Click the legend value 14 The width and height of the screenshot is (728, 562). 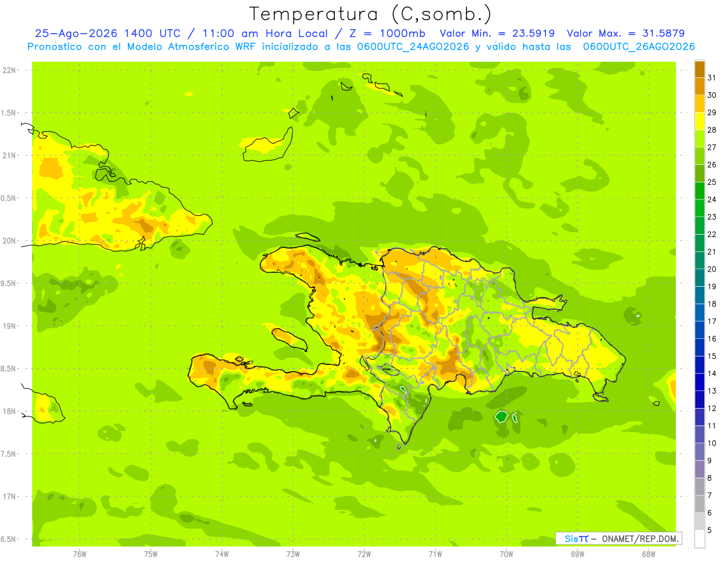click(x=712, y=373)
